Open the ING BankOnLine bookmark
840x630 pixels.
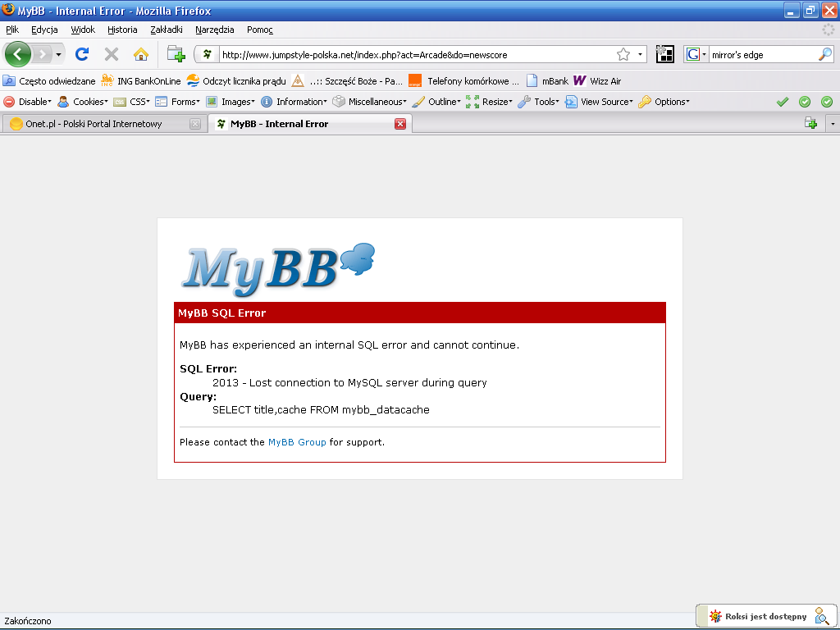pyautogui.click(x=141, y=81)
